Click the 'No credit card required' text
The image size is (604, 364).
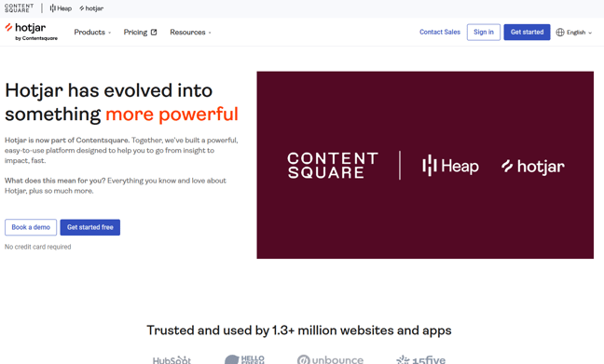click(37, 247)
